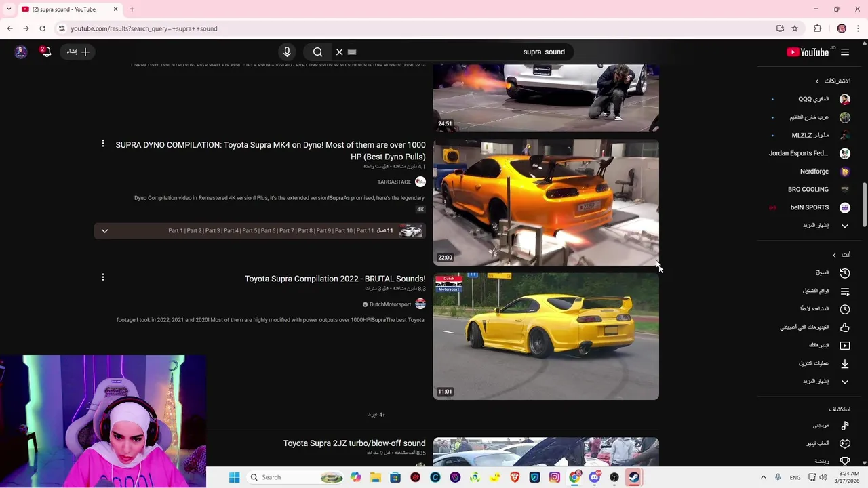This screenshot has width=868, height=488.
Task: Clear the search box with X
Action: (340, 52)
